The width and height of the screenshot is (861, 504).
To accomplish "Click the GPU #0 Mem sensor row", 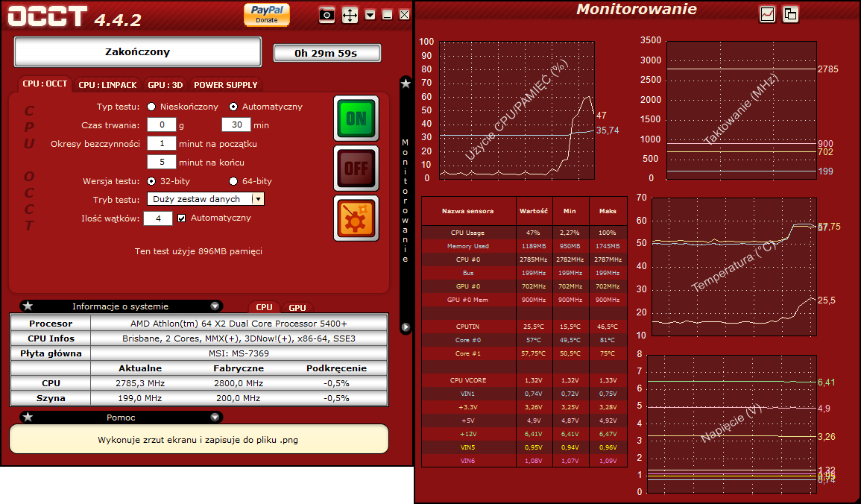I will click(524, 300).
